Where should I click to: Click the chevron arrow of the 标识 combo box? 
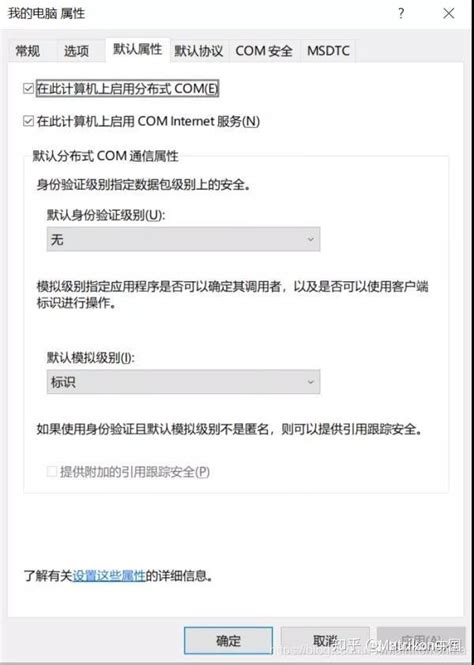coord(310,382)
